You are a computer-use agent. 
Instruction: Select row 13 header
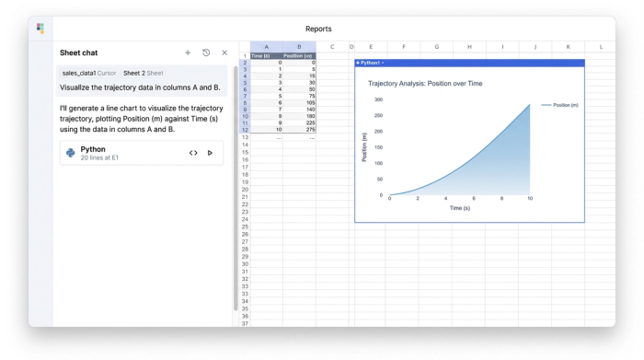click(x=245, y=137)
